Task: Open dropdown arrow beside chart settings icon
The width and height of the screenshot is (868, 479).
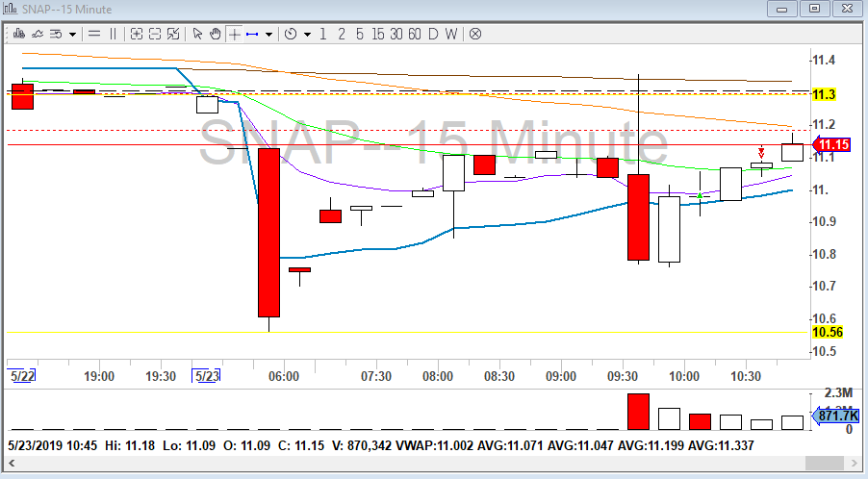Action: [72, 35]
